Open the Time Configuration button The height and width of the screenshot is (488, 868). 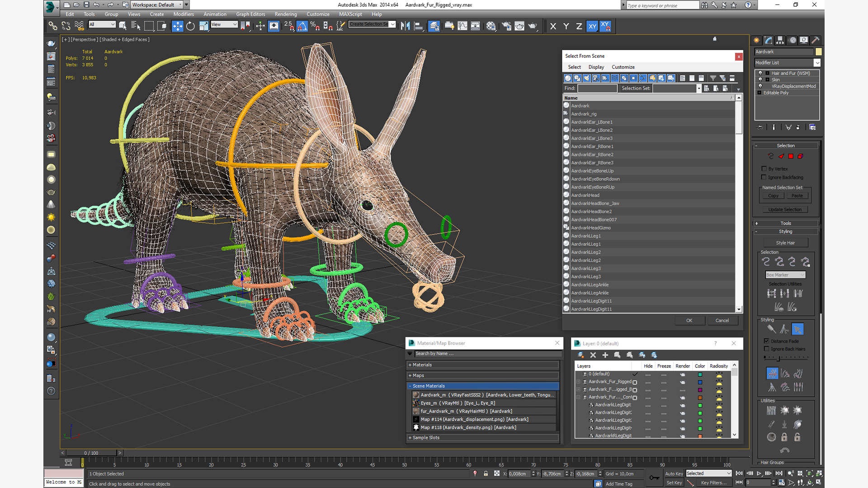(x=782, y=483)
